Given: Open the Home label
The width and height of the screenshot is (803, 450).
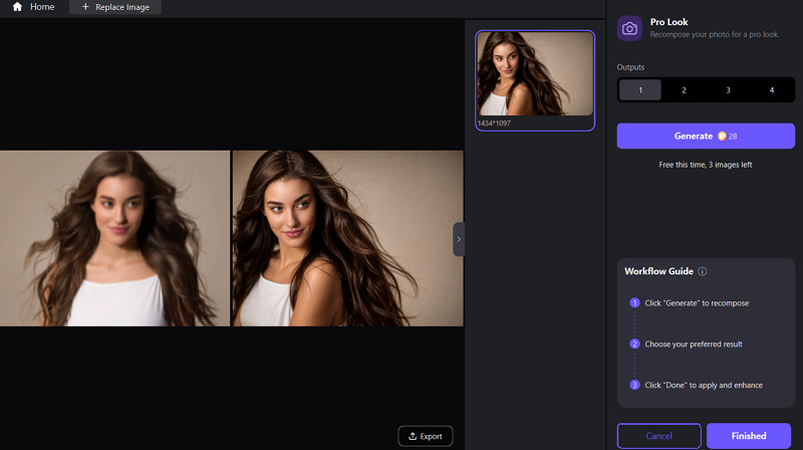Looking at the screenshot, I should [42, 7].
